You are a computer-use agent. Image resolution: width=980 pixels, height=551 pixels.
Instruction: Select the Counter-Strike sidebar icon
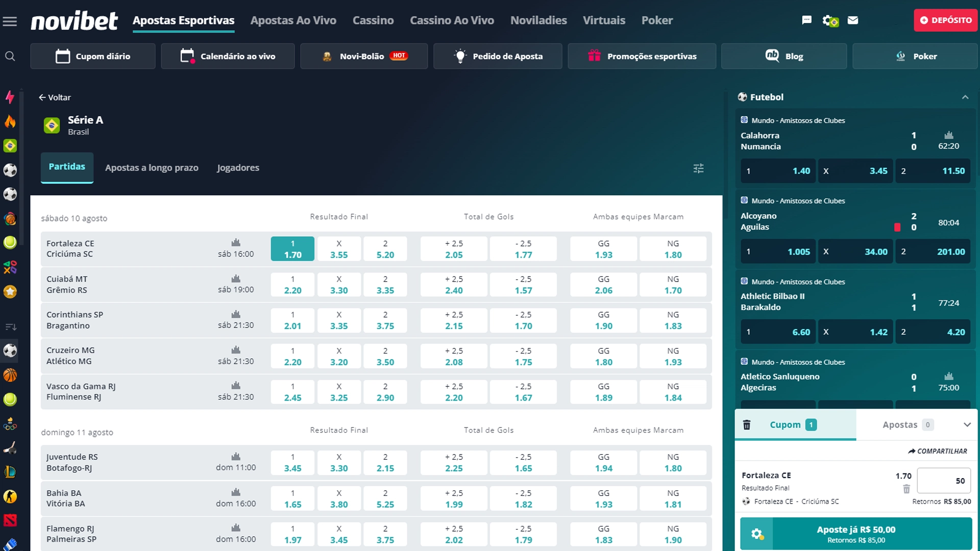tap(10, 496)
